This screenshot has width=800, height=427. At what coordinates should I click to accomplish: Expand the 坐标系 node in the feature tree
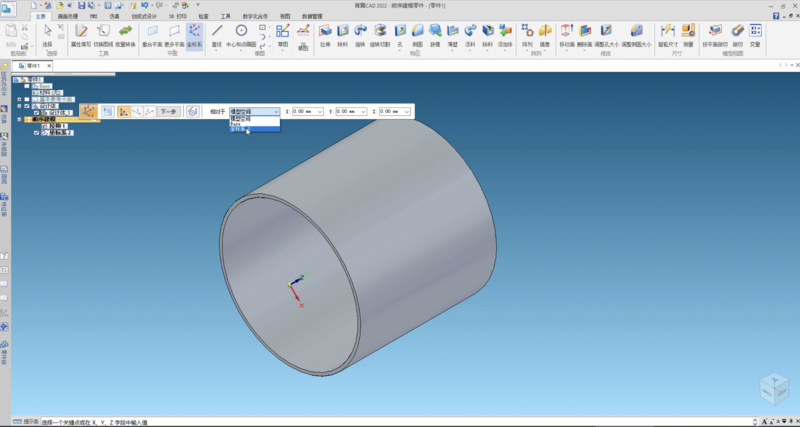point(19,106)
